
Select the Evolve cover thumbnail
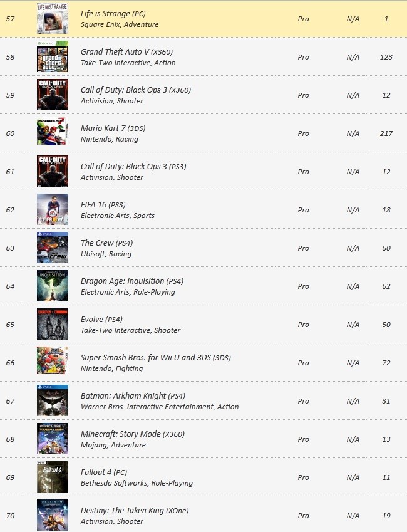click(53, 324)
